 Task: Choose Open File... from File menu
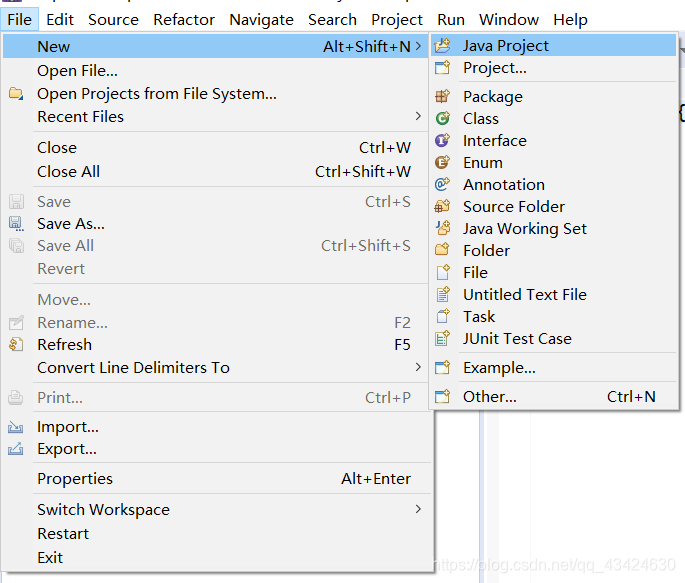coord(214,71)
